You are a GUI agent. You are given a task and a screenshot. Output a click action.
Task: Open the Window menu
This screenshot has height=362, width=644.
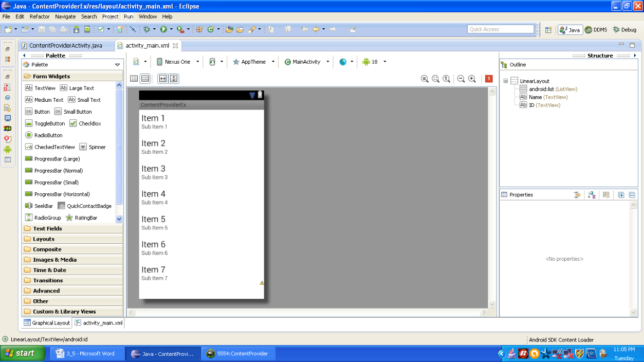coord(148,16)
